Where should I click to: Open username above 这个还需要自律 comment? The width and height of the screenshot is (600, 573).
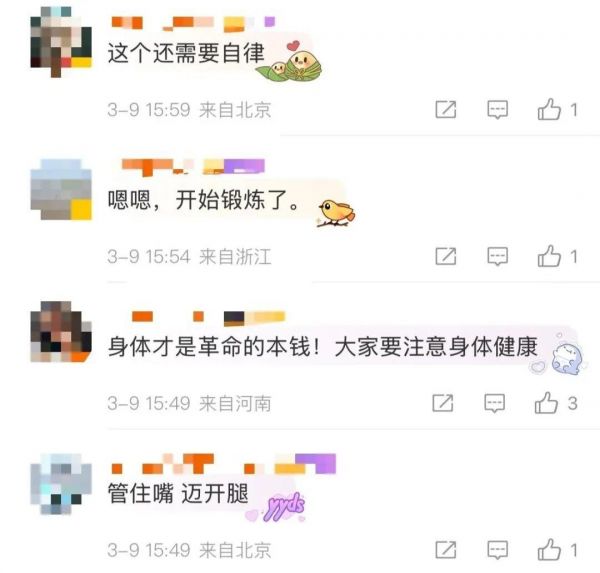[193, 23]
